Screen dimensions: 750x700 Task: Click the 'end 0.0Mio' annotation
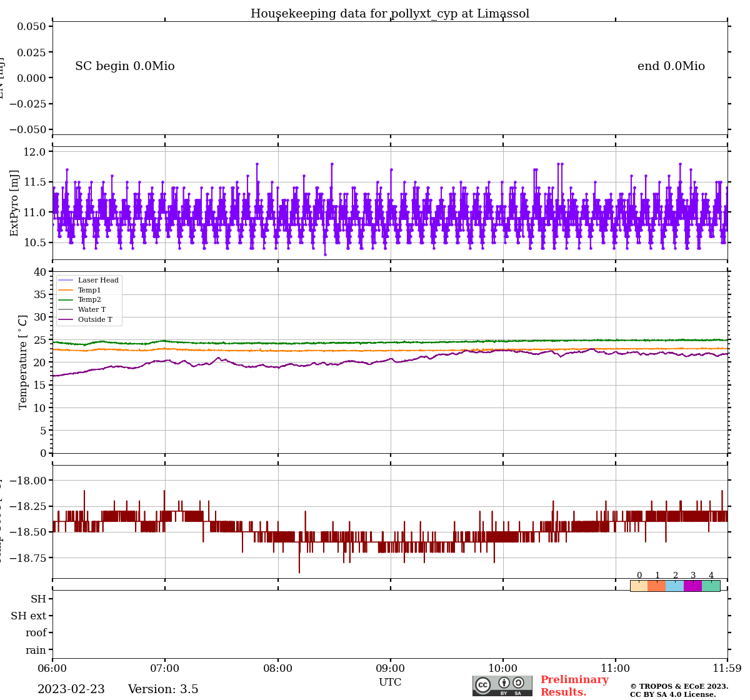[671, 66]
